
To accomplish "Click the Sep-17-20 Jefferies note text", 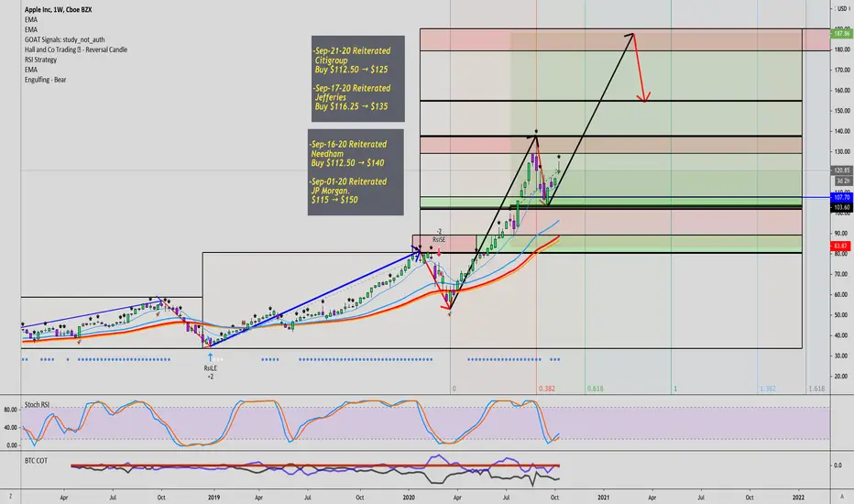I will (x=352, y=97).
